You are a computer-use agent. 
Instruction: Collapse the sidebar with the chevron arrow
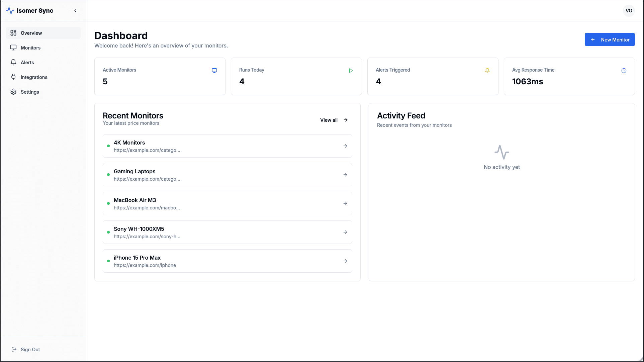(x=75, y=10)
